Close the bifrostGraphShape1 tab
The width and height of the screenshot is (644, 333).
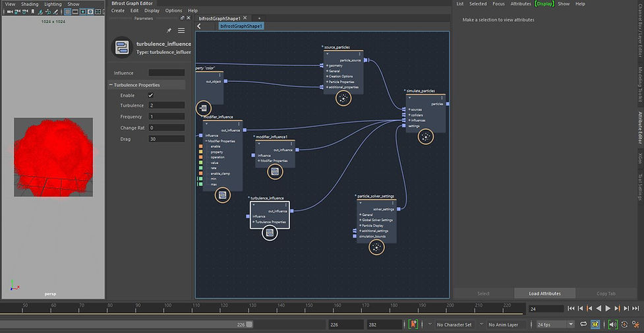245,18
